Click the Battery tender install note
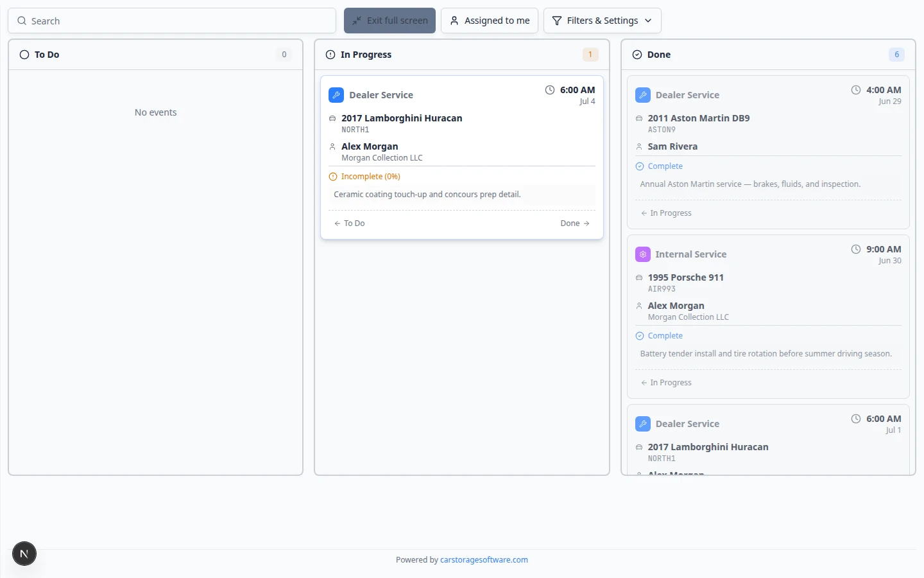This screenshot has width=924, height=578. [x=766, y=354]
